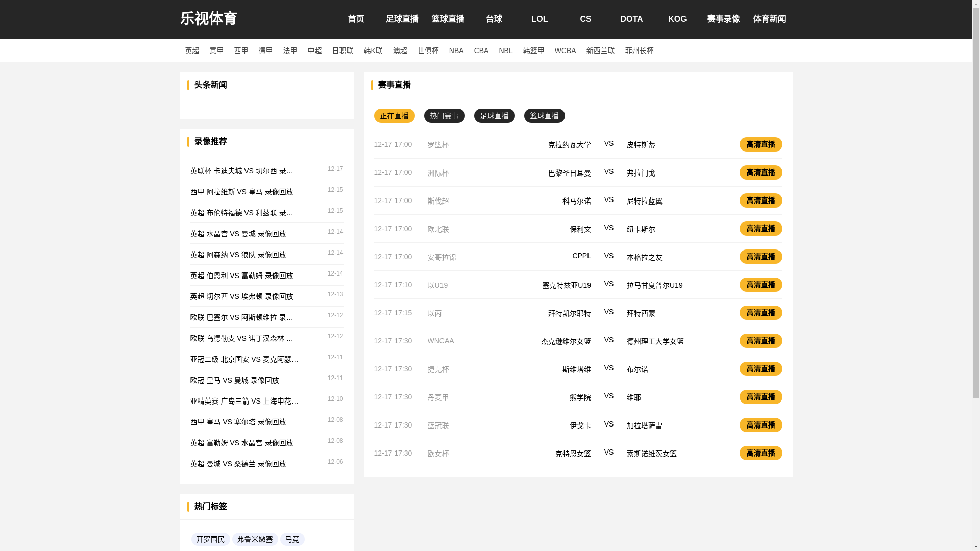Open 赛事录像 in top navigation
This screenshot has width=980, height=551.
[x=724, y=19]
